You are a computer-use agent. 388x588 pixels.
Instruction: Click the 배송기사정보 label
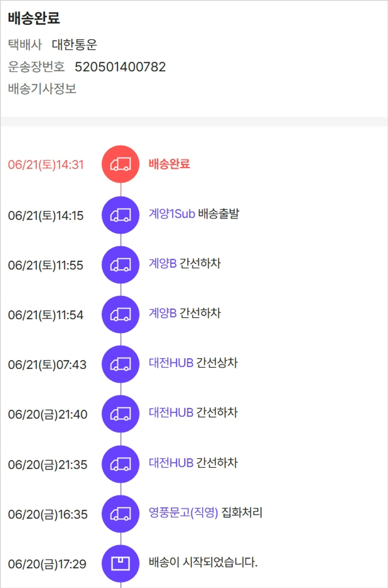42,89
